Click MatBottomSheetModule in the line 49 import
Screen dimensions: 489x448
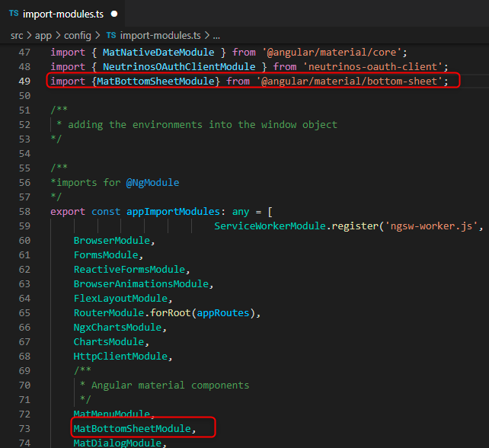pos(155,81)
